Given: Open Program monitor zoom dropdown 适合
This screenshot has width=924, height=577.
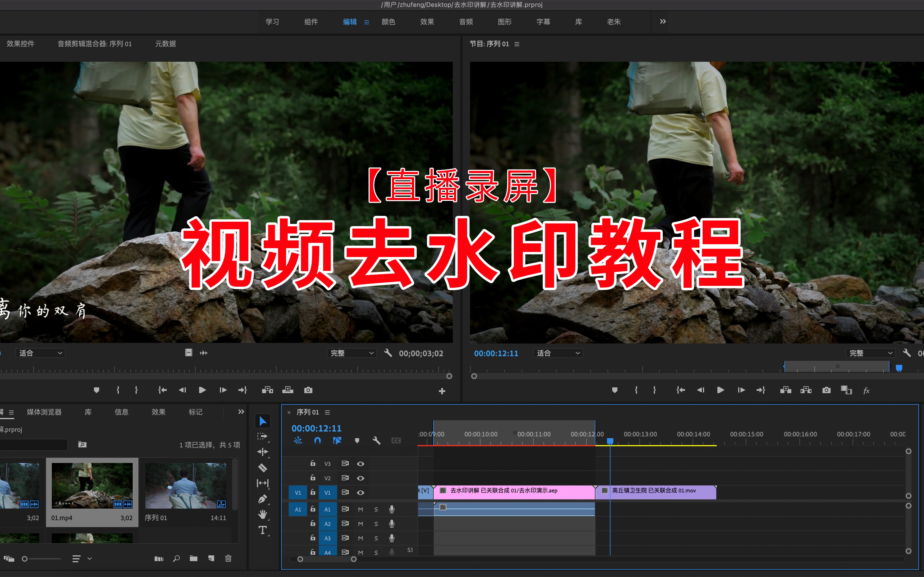Looking at the screenshot, I should click(558, 353).
